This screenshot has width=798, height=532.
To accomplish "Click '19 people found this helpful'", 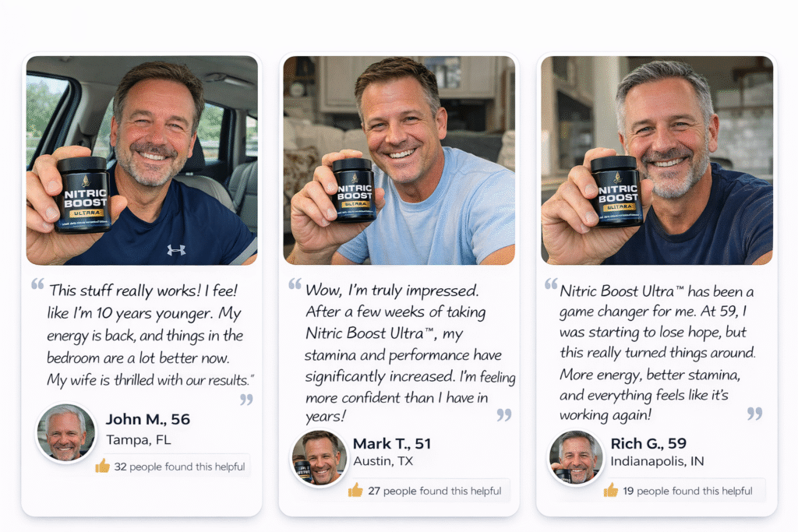I will (x=687, y=491).
